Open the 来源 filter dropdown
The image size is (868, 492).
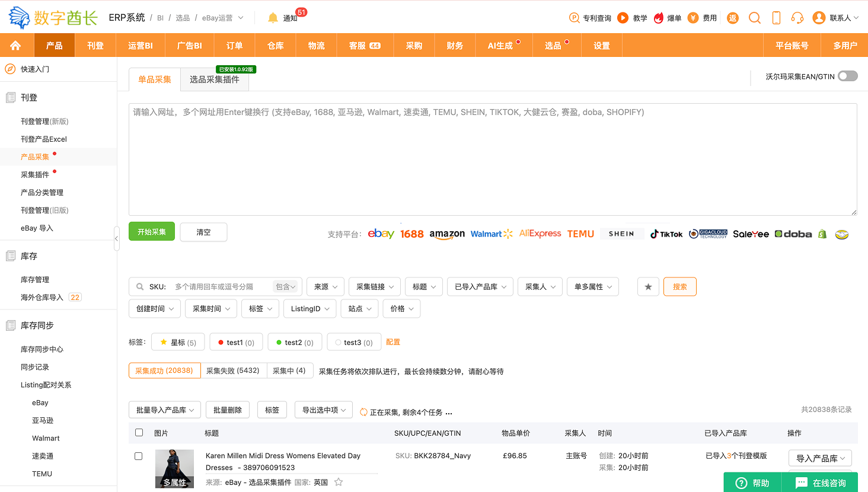click(x=325, y=287)
